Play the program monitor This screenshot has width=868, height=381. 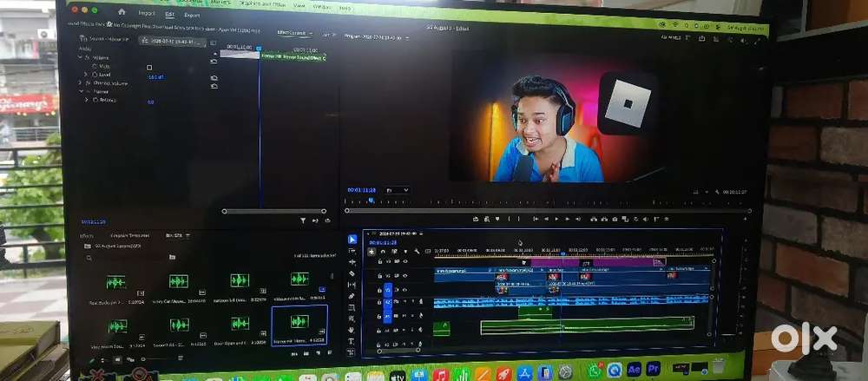coord(556,220)
